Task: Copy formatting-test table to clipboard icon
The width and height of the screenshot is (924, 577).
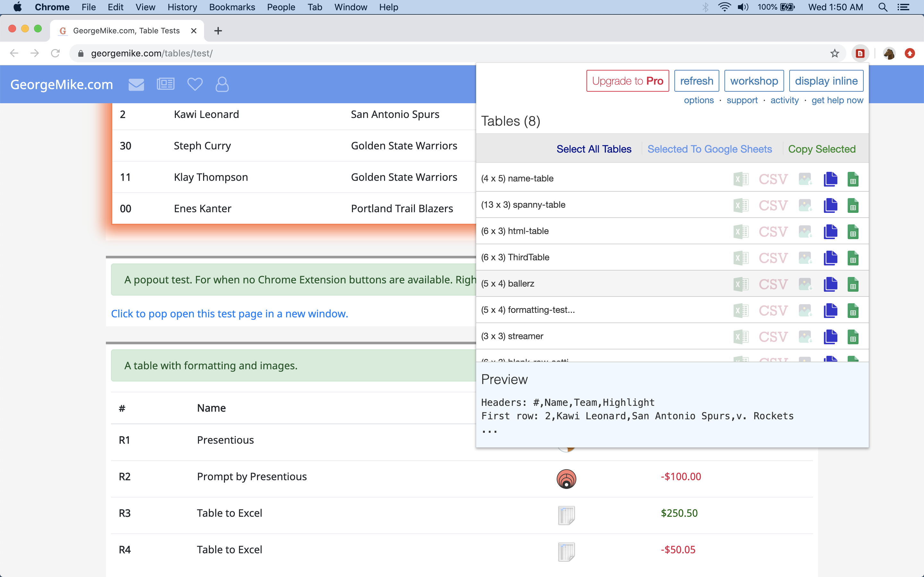Action: pos(830,311)
